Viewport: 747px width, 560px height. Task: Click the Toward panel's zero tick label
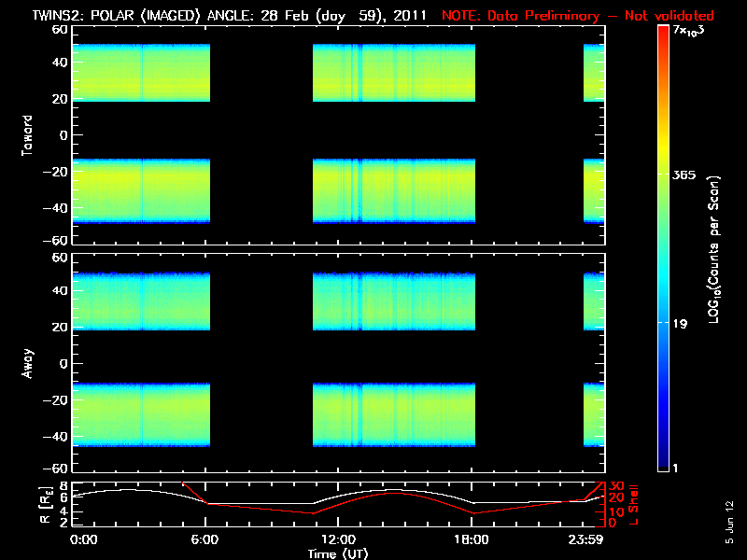pos(63,135)
